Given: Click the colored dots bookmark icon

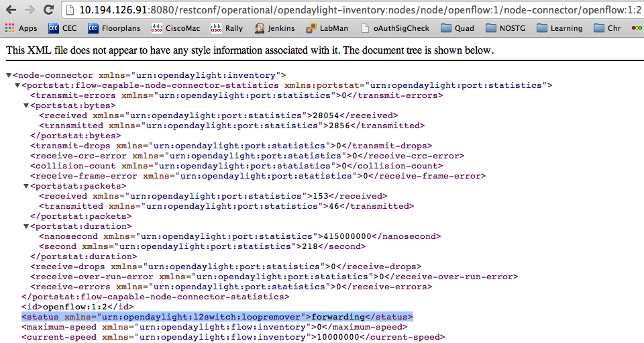Looking at the screenshot, I should click(x=637, y=28).
